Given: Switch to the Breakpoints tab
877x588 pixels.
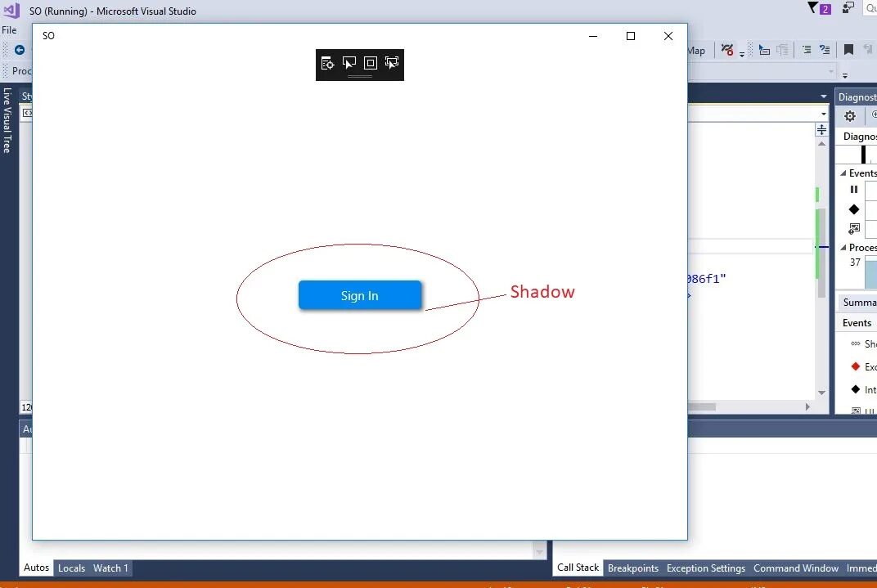Looking at the screenshot, I should coord(633,568).
